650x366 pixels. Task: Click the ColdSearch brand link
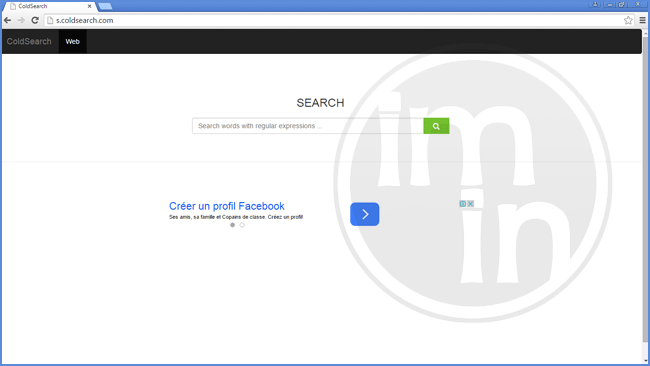[29, 41]
